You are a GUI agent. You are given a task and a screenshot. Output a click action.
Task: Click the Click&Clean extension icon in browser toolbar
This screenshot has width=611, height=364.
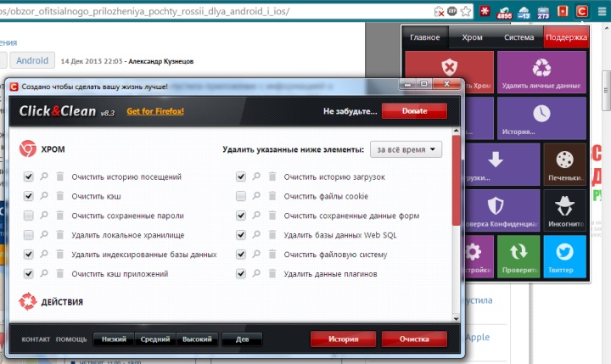coord(582,11)
